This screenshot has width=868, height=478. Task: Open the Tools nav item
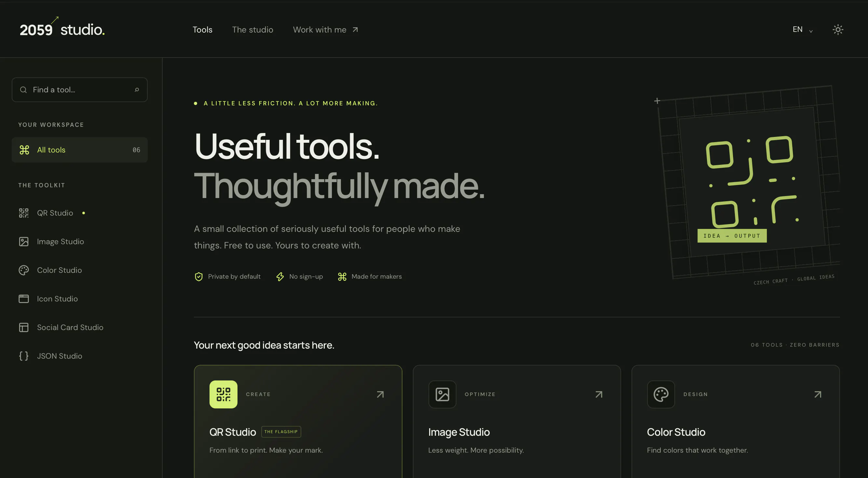coord(202,30)
